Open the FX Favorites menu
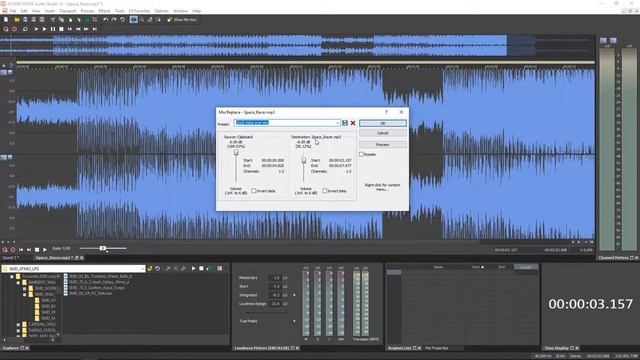The width and height of the screenshot is (640, 360). [139, 11]
